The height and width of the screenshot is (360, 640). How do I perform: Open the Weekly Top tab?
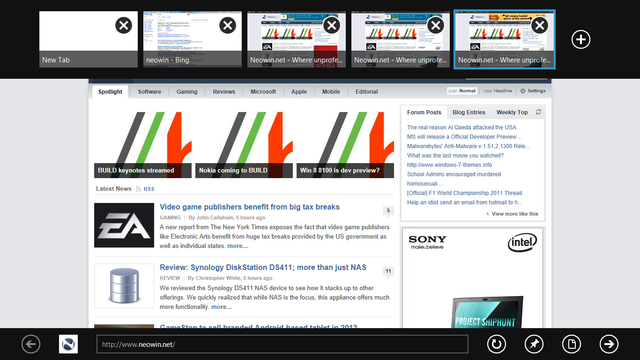pos(512,112)
